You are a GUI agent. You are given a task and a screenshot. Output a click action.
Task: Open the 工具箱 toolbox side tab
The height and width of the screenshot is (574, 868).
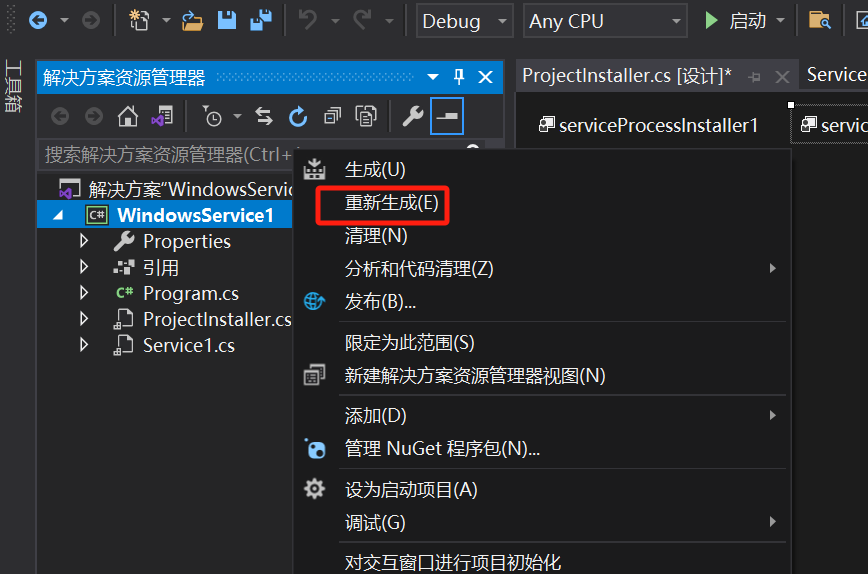[x=13, y=86]
